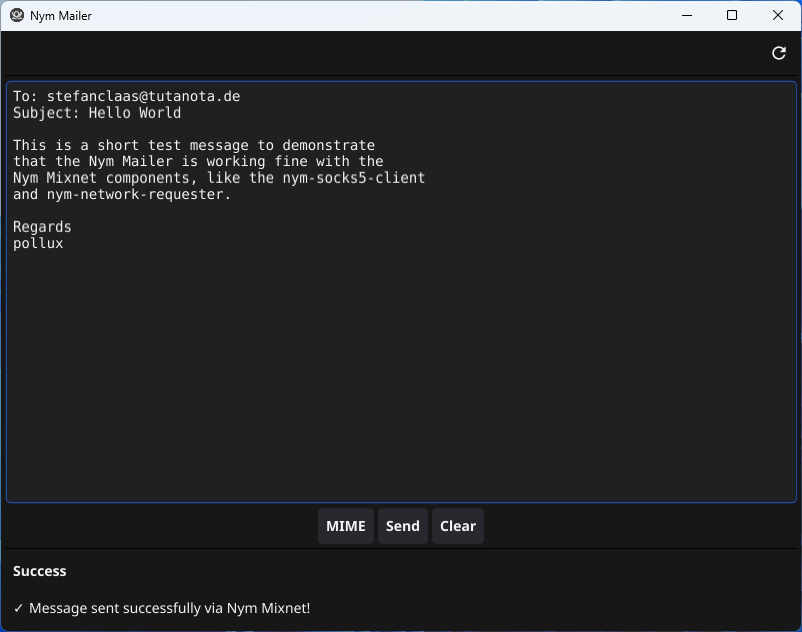This screenshot has width=802, height=632.
Task: Click the recipient address stefanclaas@tutanota.de
Action: (143, 97)
